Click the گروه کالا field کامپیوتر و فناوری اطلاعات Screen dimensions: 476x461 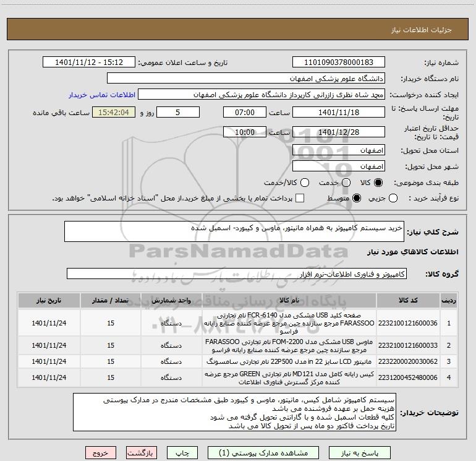[237, 274]
